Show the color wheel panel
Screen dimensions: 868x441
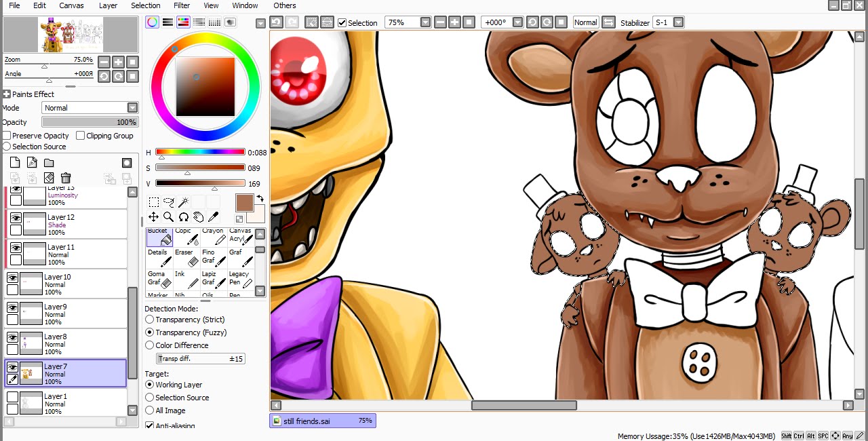(153, 22)
